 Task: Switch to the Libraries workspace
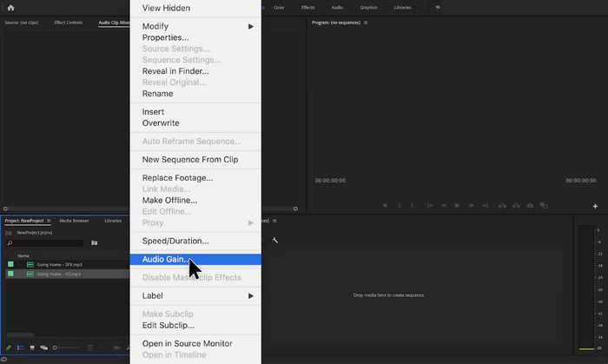[x=402, y=7]
